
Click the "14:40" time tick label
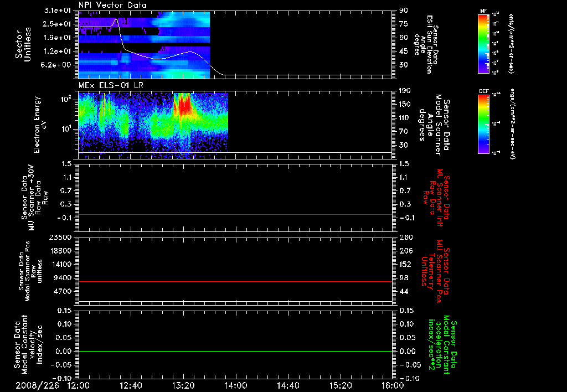pos(288,386)
